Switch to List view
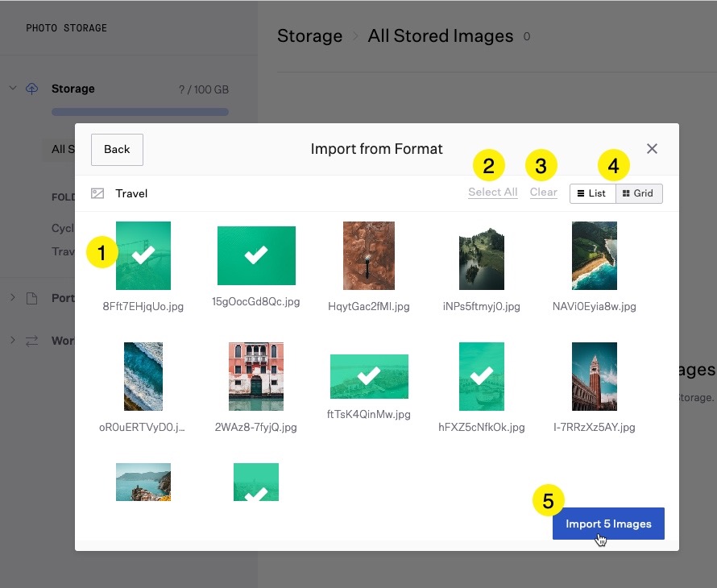This screenshot has width=717, height=588. (592, 193)
